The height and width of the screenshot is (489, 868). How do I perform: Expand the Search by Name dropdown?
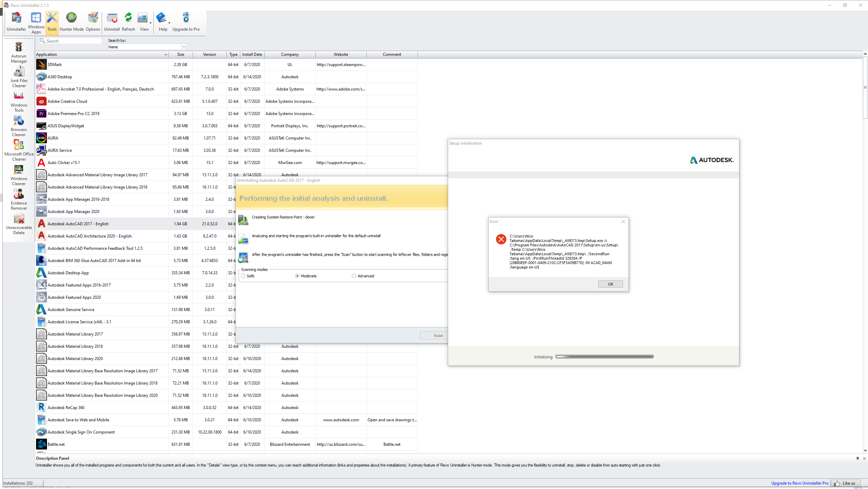point(184,47)
